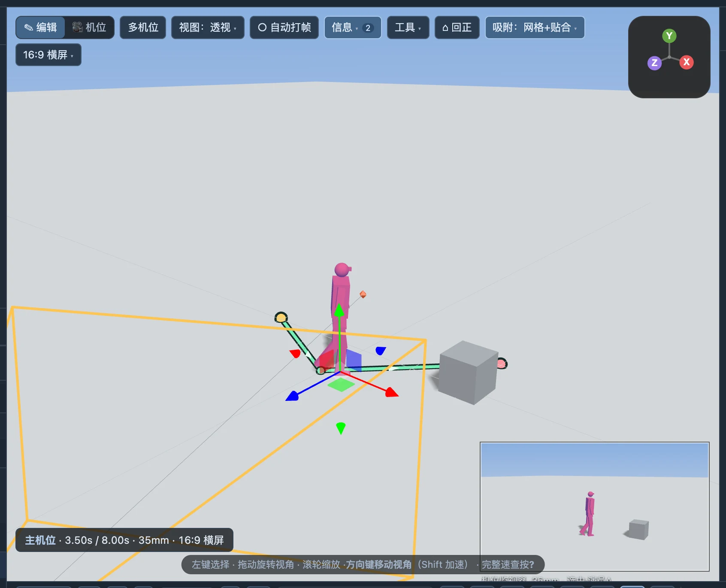This screenshot has height=588, width=726.
Task: Select the red X-axis move arrow
Action: pos(392,392)
